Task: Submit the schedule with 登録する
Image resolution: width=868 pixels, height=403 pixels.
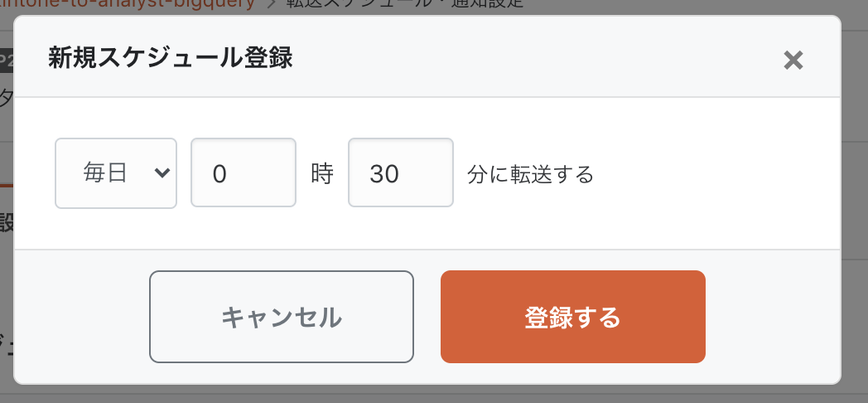Action: [x=572, y=317]
